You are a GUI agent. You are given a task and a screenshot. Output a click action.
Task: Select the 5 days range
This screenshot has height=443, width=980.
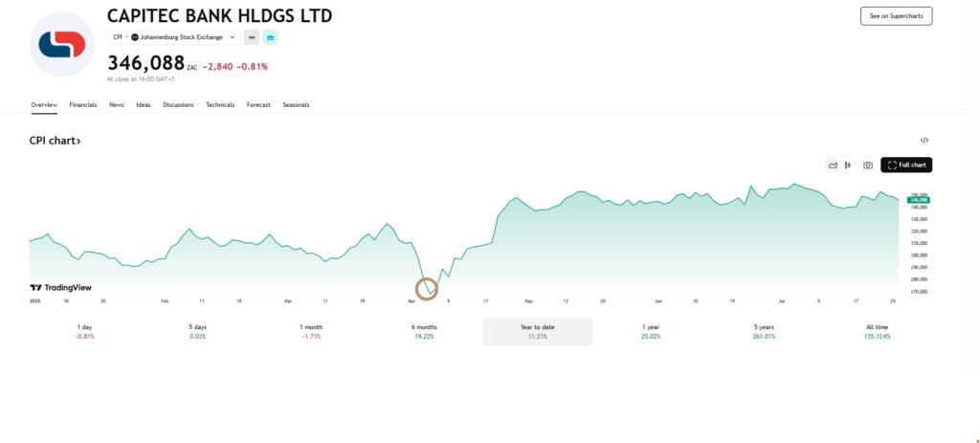(x=197, y=331)
